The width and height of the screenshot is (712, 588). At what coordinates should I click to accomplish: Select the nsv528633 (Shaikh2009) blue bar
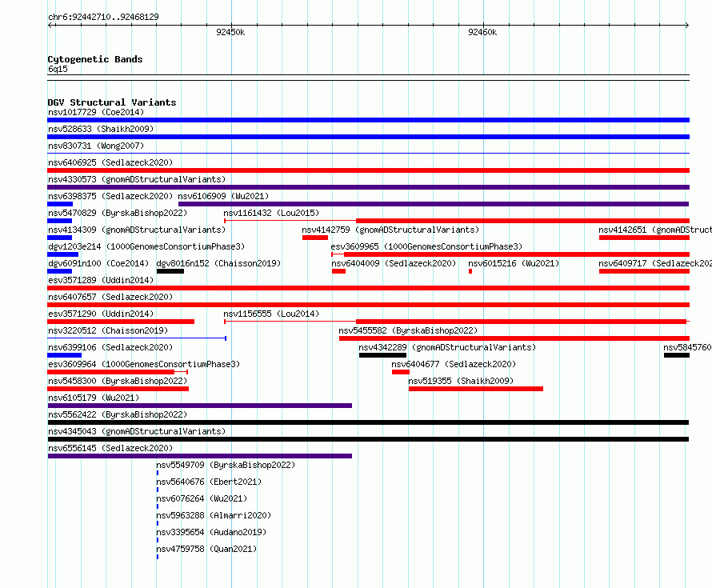[368, 137]
